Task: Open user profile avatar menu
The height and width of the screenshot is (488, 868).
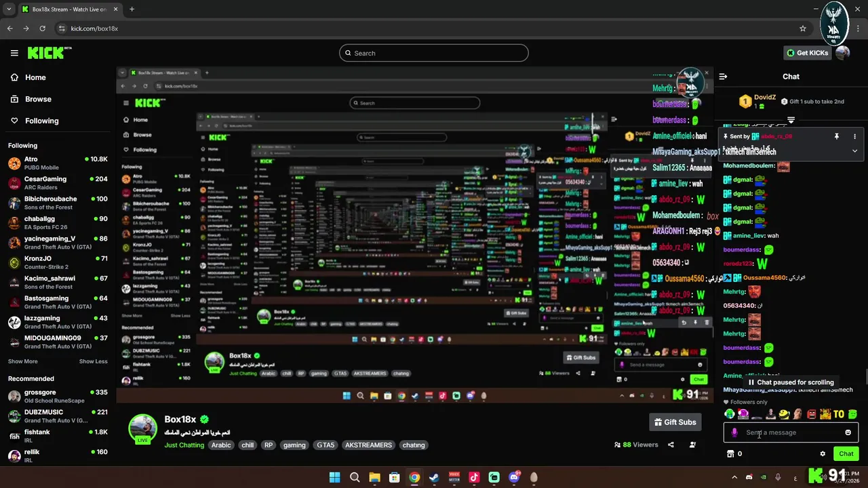Action: [843, 53]
